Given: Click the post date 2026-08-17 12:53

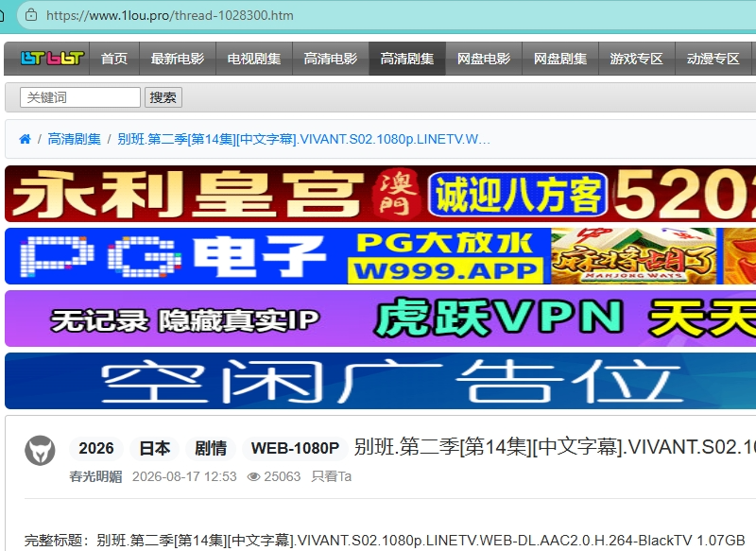Looking at the screenshot, I should tap(184, 476).
